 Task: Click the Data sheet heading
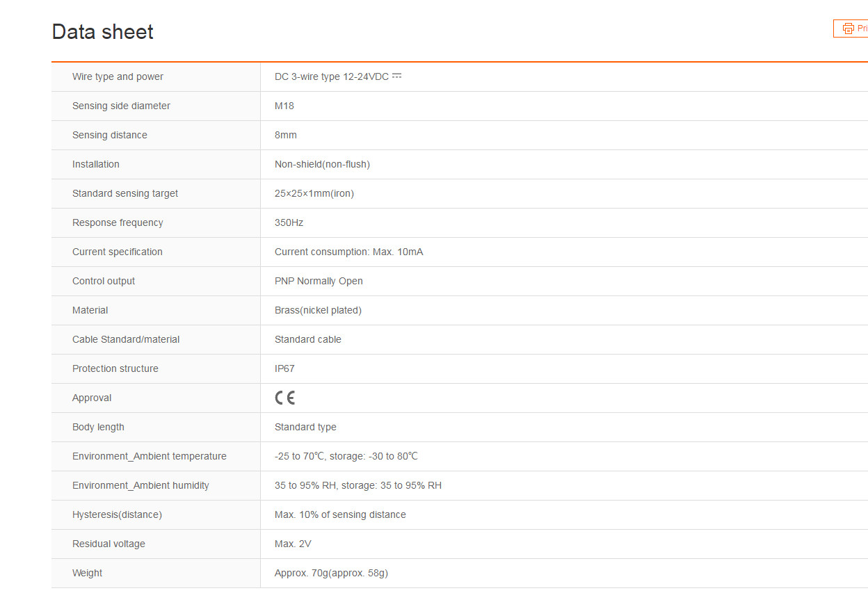pos(102,32)
